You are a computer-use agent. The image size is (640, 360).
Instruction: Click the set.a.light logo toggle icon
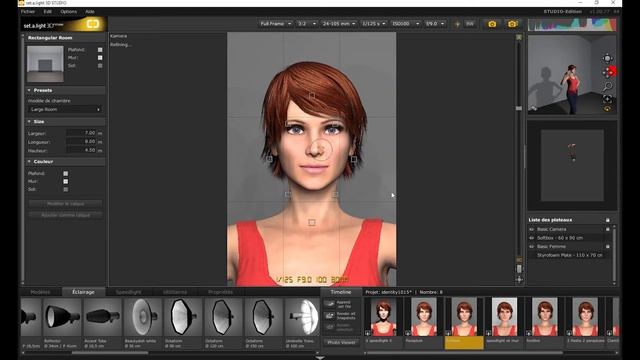pyautogui.click(x=93, y=24)
